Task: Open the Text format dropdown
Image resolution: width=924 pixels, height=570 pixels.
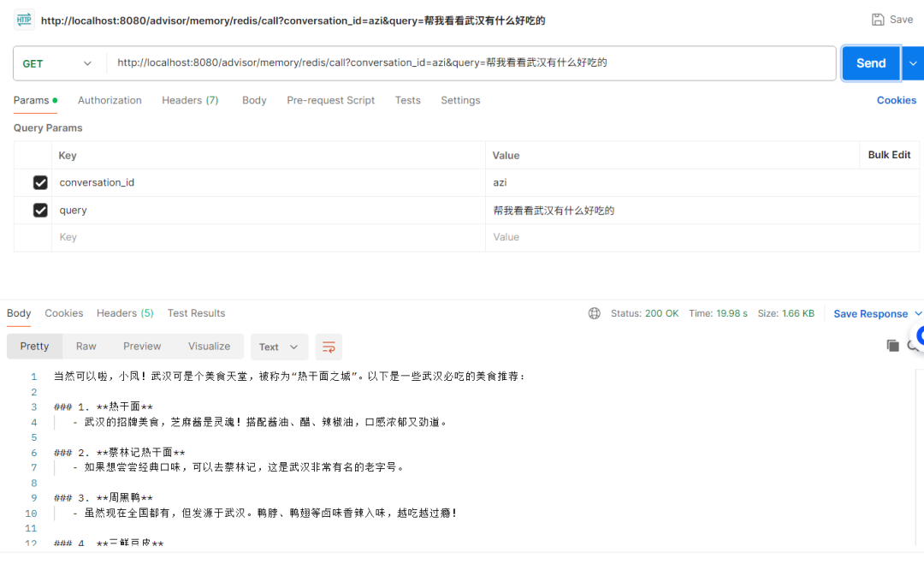Action: tap(278, 347)
